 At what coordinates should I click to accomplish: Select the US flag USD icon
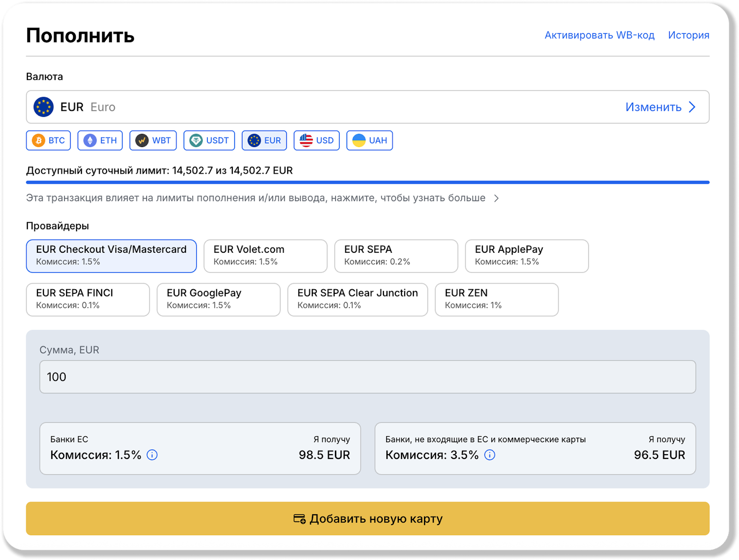coord(306,140)
